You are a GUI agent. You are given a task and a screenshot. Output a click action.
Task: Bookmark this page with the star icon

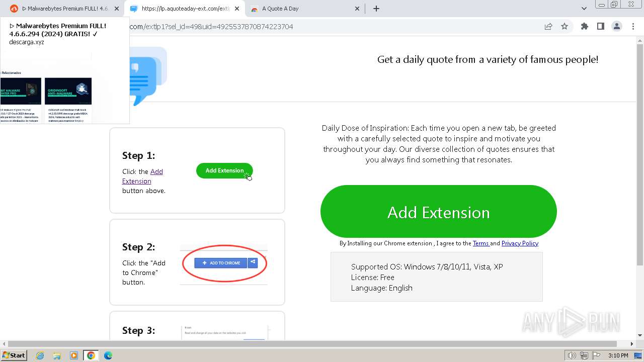pyautogui.click(x=565, y=27)
